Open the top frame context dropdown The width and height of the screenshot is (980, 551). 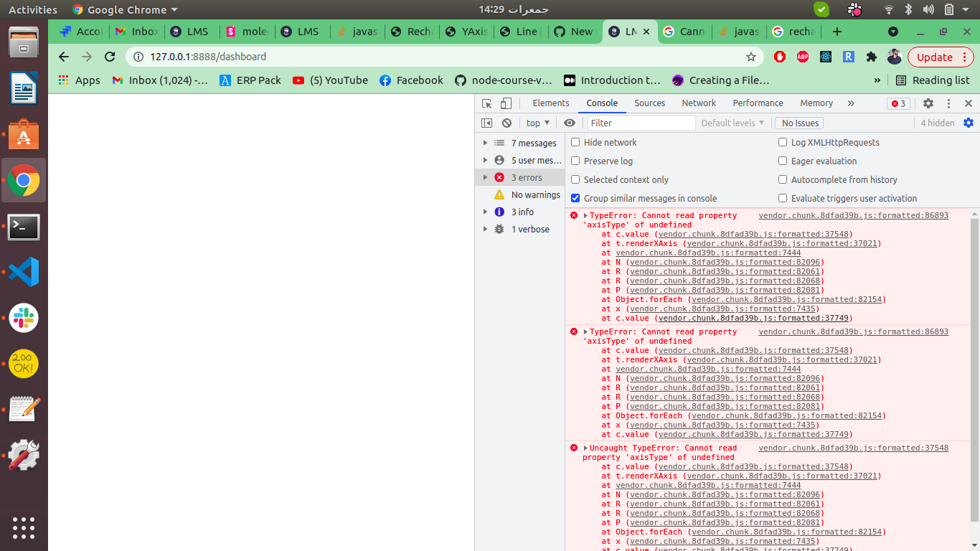point(537,123)
